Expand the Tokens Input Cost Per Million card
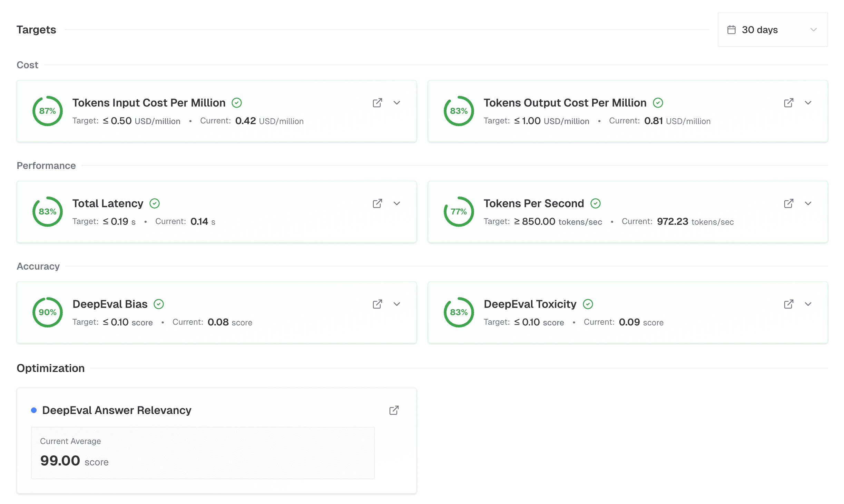 (x=397, y=103)
